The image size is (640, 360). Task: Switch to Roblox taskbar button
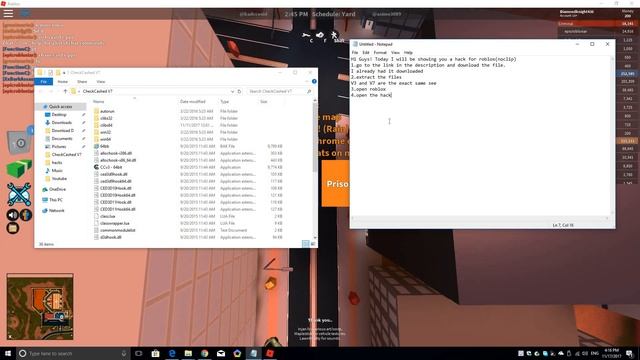tap(270, 353)
